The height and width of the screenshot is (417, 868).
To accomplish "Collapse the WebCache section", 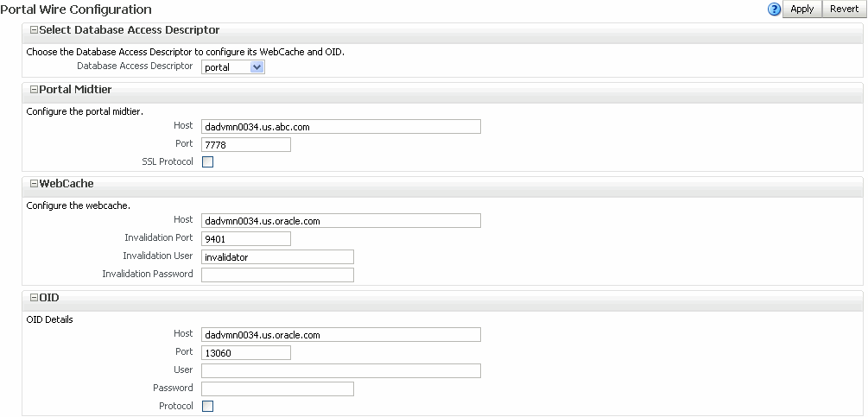I will coord(34,184).
